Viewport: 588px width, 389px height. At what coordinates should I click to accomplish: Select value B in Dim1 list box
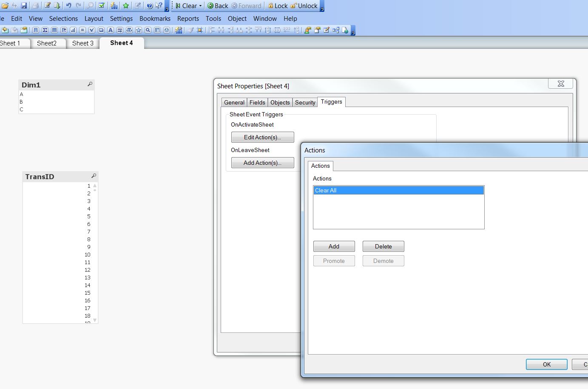[57, 102]
